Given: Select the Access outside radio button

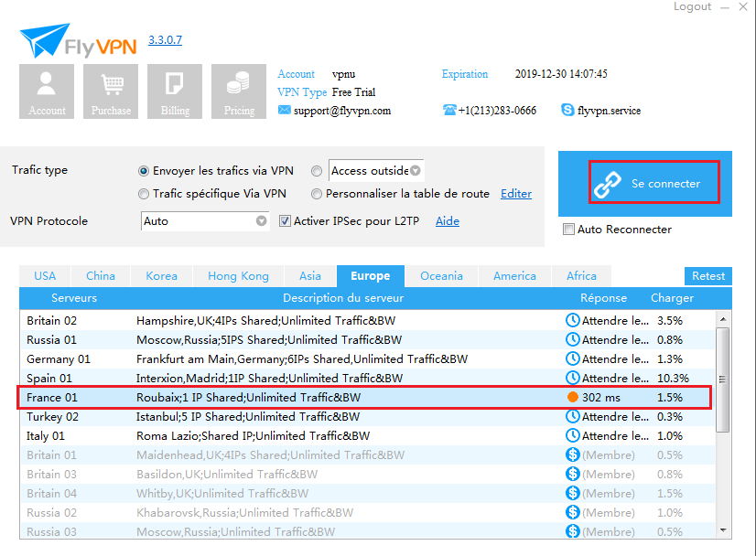Looking at the screenshot, I should [317, 171].
